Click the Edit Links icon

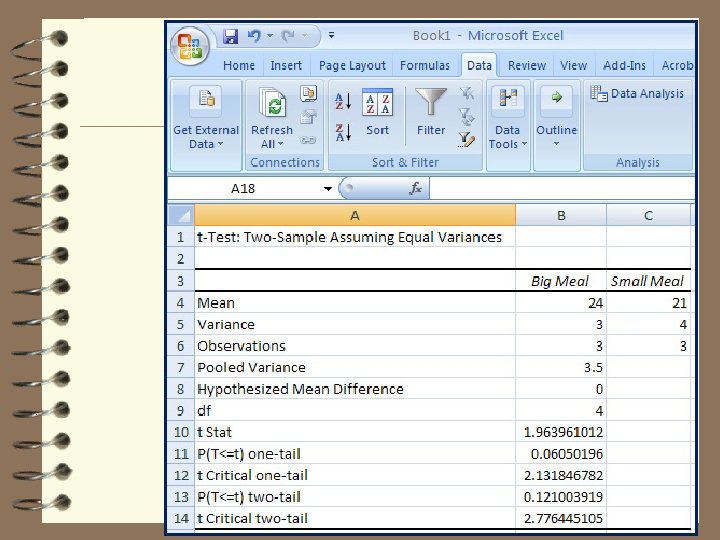click(308, 140)
